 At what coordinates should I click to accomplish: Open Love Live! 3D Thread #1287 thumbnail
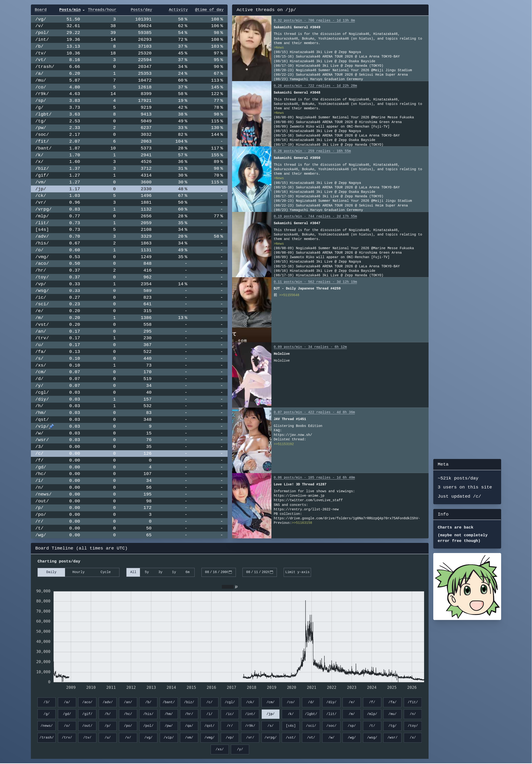(x=252, y=505)
